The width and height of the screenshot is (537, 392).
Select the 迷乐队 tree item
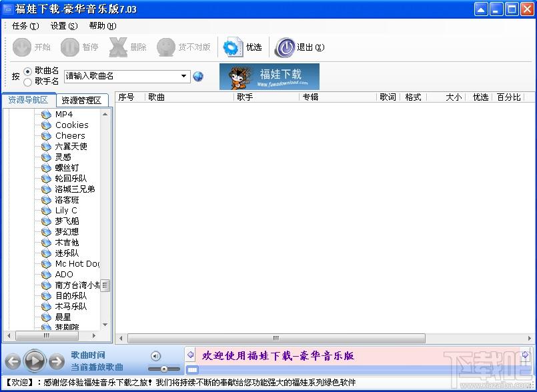[67, 253]
